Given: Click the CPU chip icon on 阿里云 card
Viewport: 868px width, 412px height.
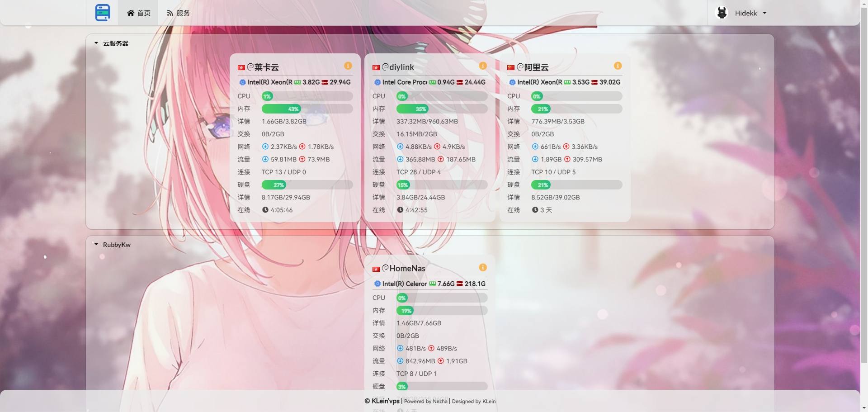Looking at the screenshot, I should click(x=512, y=82).
